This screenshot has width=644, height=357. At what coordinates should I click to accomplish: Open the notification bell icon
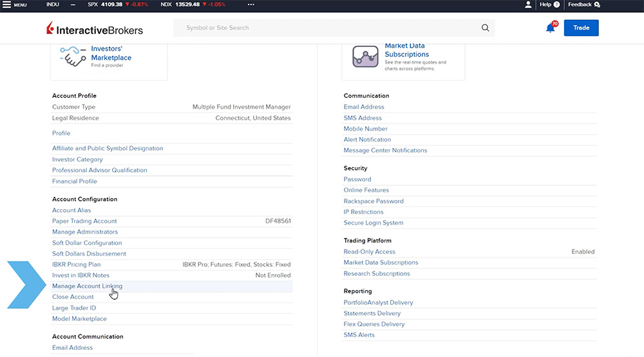[x=550, y=28]
